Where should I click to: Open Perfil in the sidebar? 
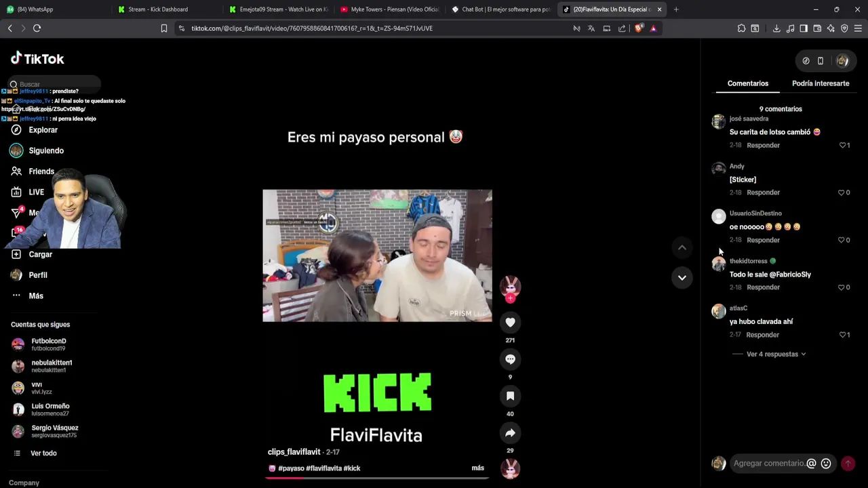[38, 275]
